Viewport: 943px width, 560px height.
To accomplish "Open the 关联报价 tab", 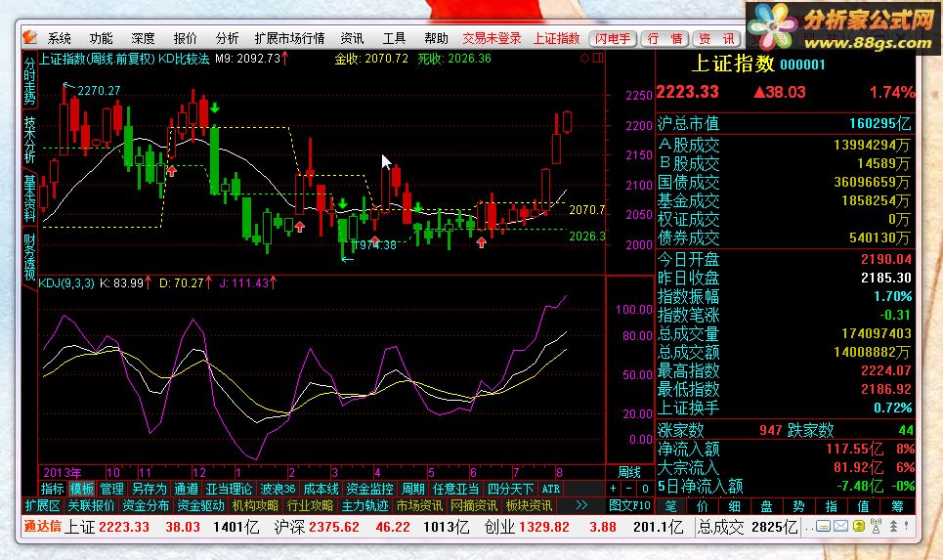I will [91, 506].
